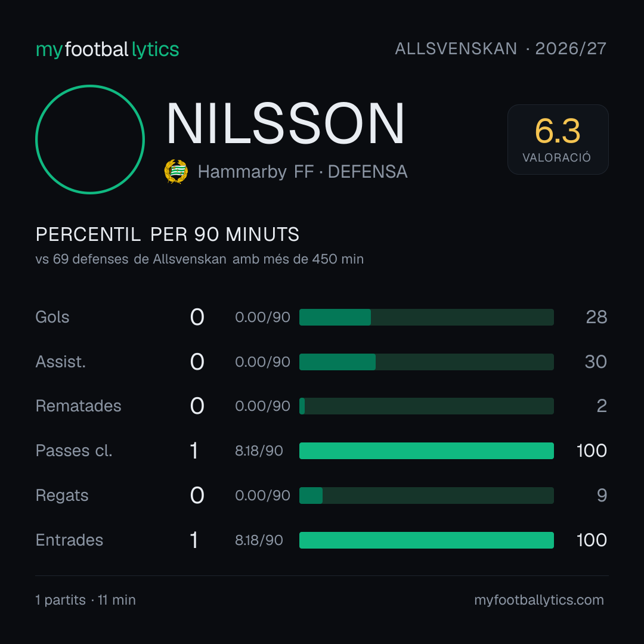Click the Entrades full percentile bar
Image resolution: width=644 pixels, height=644 pixels.
coord(426,540)
